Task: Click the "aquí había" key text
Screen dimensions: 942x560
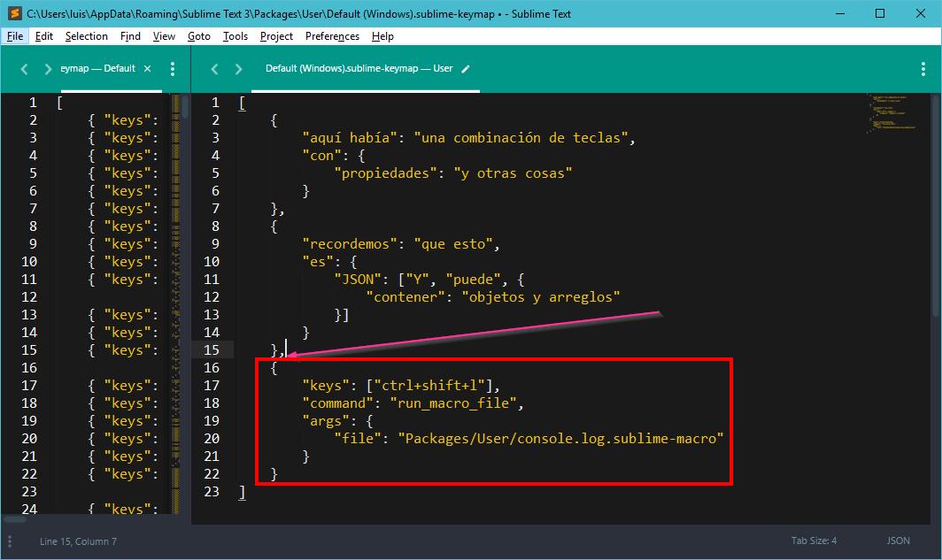Action: 353,138
